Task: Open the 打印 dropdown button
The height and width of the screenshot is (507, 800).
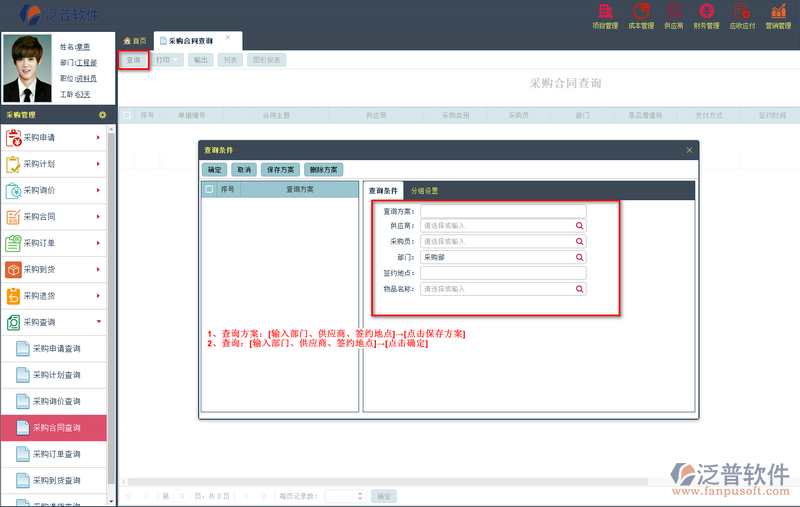Action: tap(167, 60)
